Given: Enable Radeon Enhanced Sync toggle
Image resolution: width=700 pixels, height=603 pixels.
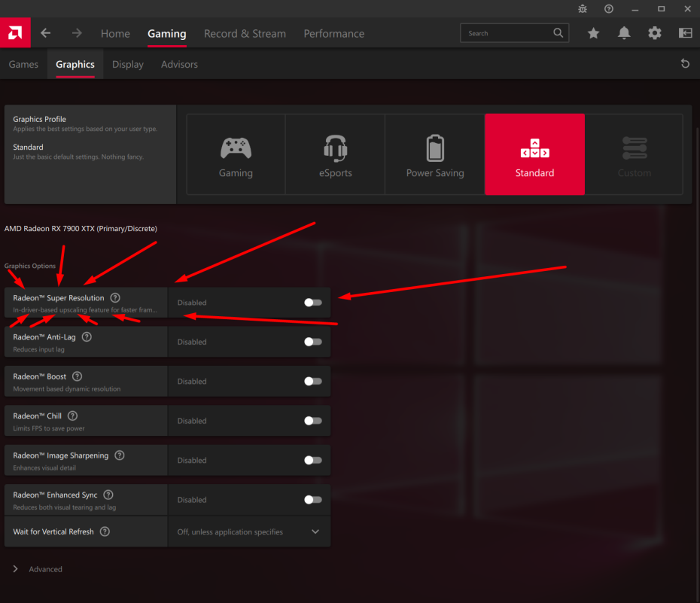Looking at the screenshot, I should [312, 499].
